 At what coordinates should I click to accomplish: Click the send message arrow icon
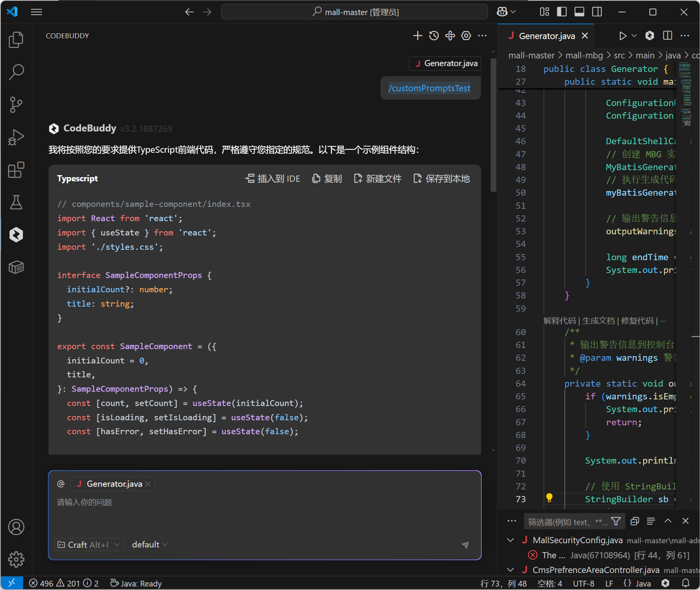[x=465, y=545]
